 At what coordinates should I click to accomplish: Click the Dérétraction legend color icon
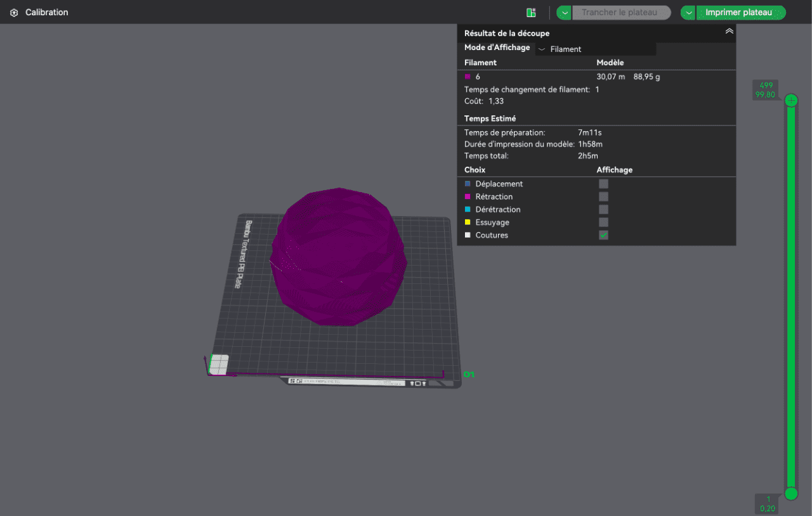coord(468,210)
